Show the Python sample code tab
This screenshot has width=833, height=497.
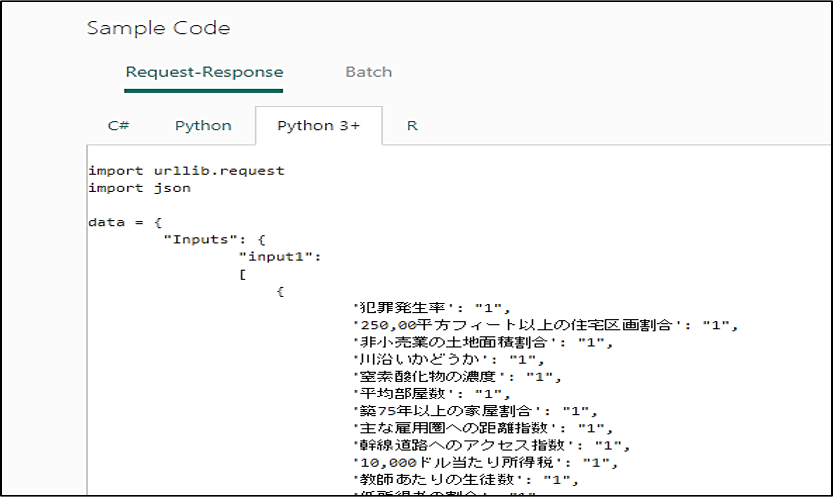pyautogui.click(x=203, y=126)
